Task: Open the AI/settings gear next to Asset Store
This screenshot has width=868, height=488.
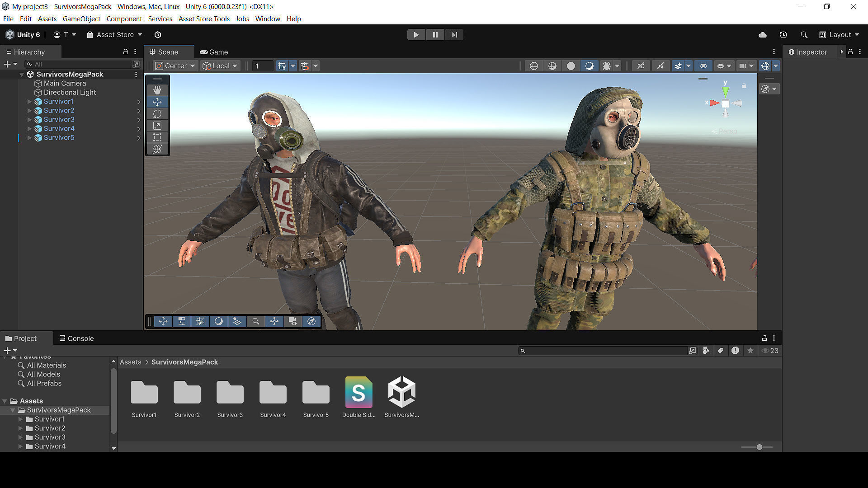Action: (158, 35)
